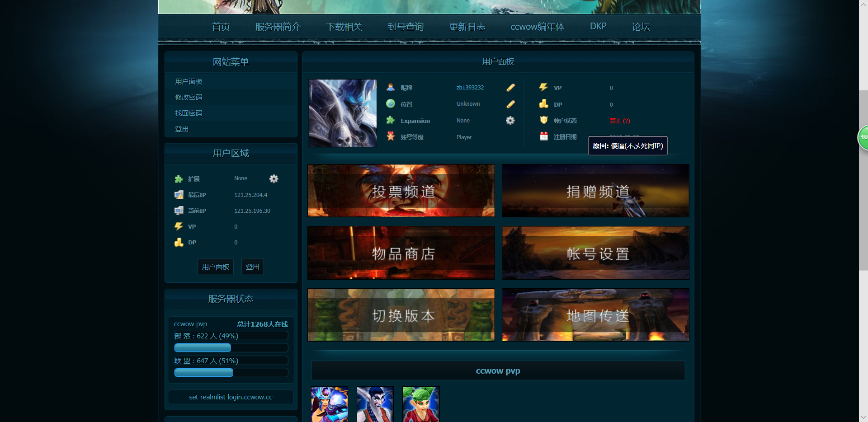Open Expansion settings via the gear icon
The width and height of the screenshot is (868, 422).
click(509, 121)
